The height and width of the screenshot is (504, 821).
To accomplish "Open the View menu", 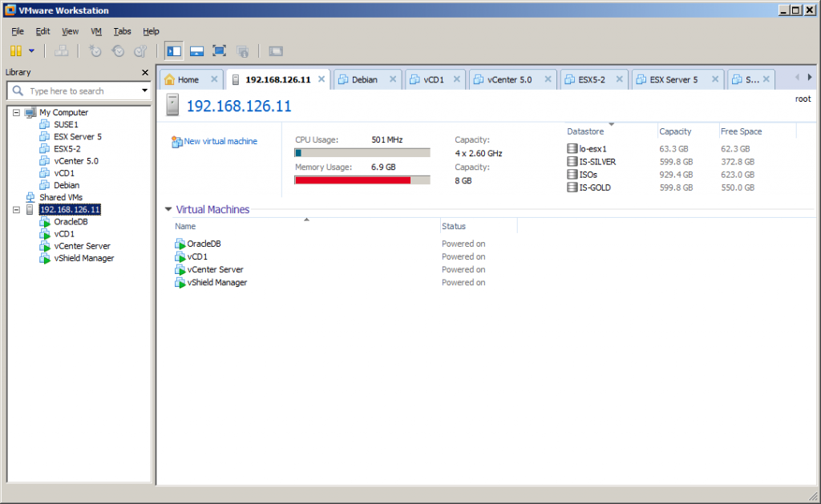I will [70, 31].
